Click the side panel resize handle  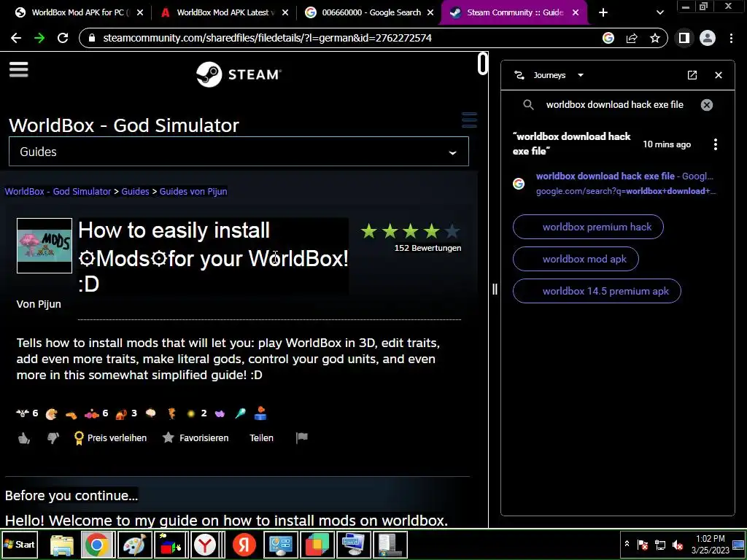click(495, 289)
